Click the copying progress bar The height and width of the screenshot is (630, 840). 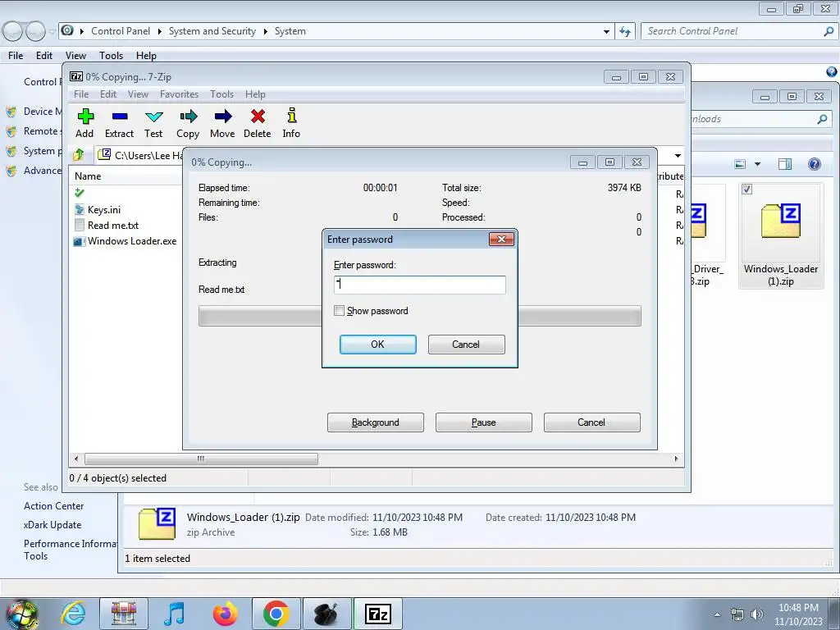(419, 316)
